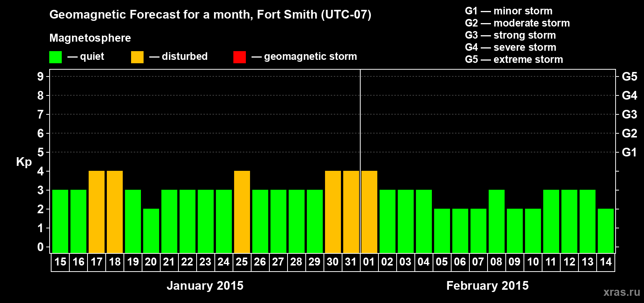Click the G1 right axis label

pyautogui.click(x=630, y=152)
